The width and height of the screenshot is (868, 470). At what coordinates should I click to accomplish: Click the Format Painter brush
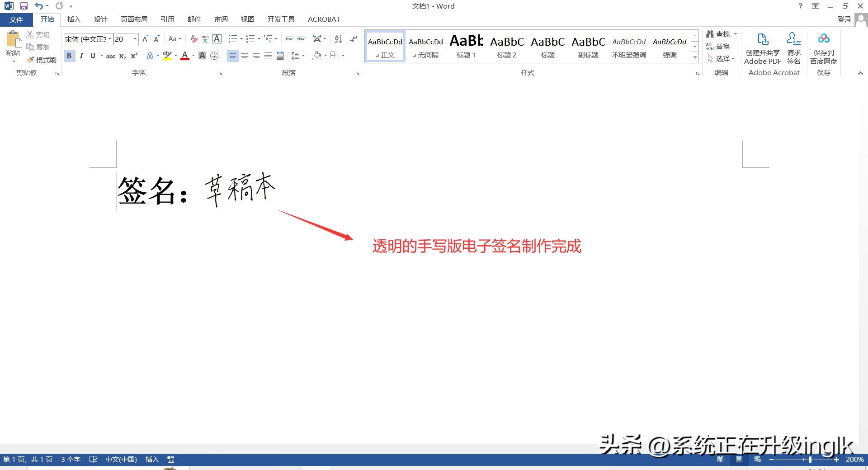click(x=41, y=60)
